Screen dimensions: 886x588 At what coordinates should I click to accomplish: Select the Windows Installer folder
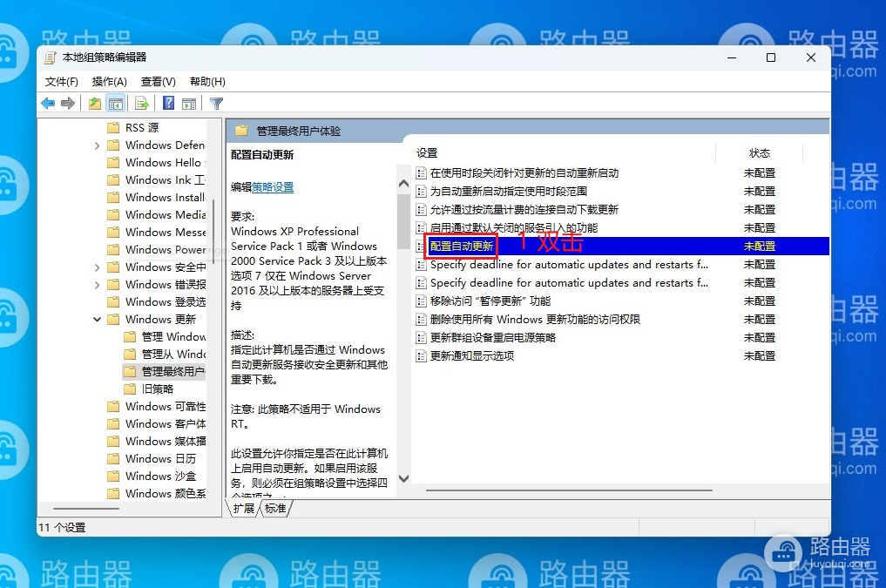(156, 198)
